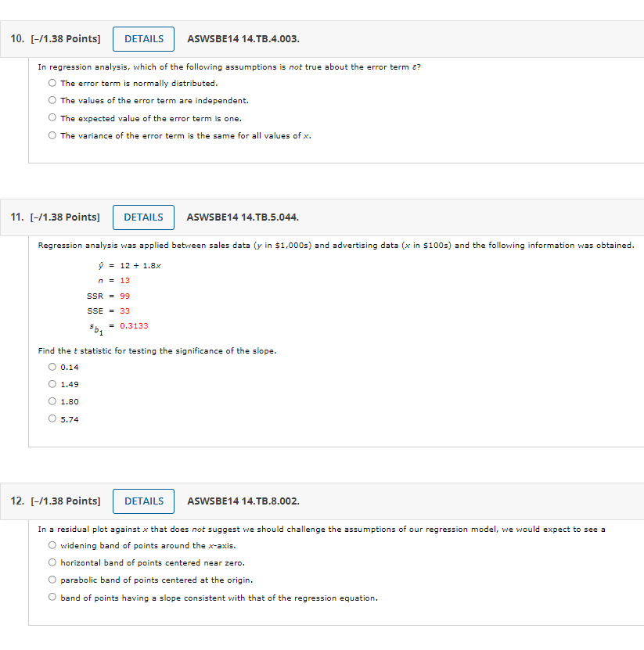Click the question 12 points label
This screenshot has height=650, width=644.
66,501
